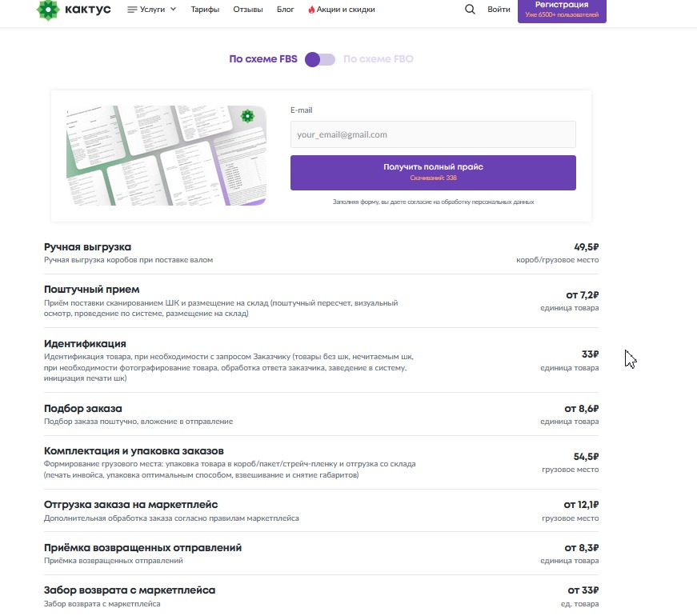
Task: Toggle the FBS/FBO scheme switch
Action: coord(320,59)
